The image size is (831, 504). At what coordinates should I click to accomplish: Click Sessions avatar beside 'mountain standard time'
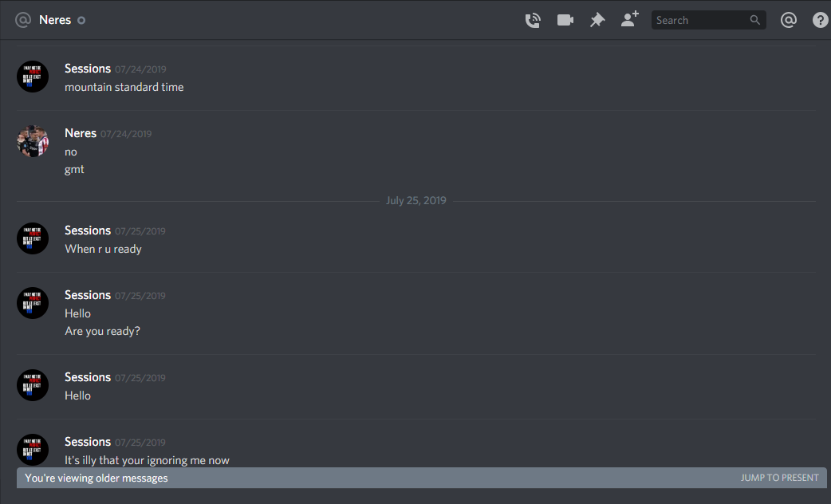click(x=33, y=77)
